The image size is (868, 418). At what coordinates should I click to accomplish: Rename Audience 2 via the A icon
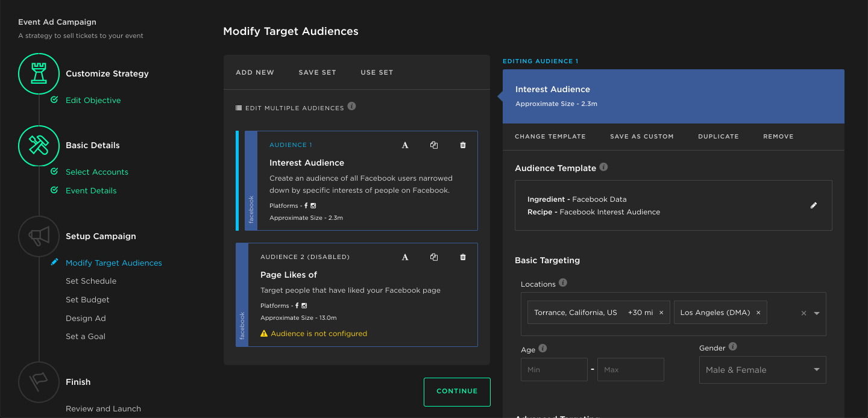[x=405, y=257]
